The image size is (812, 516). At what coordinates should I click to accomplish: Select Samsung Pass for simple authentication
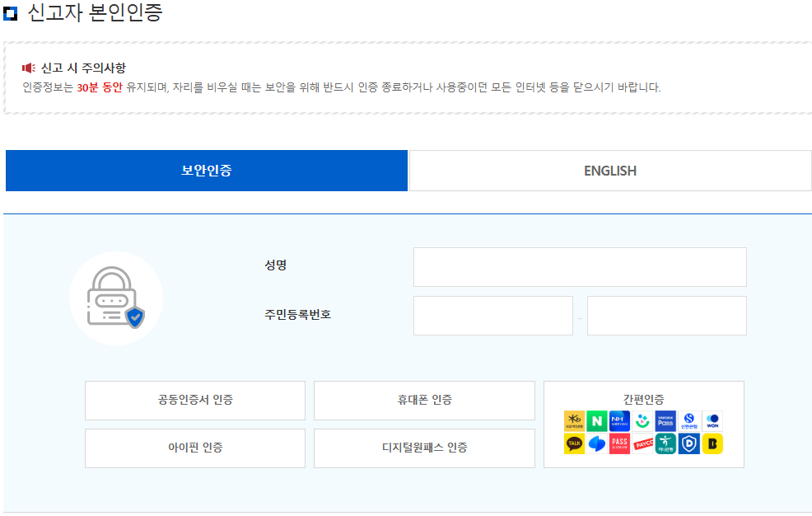click(665, 420)
